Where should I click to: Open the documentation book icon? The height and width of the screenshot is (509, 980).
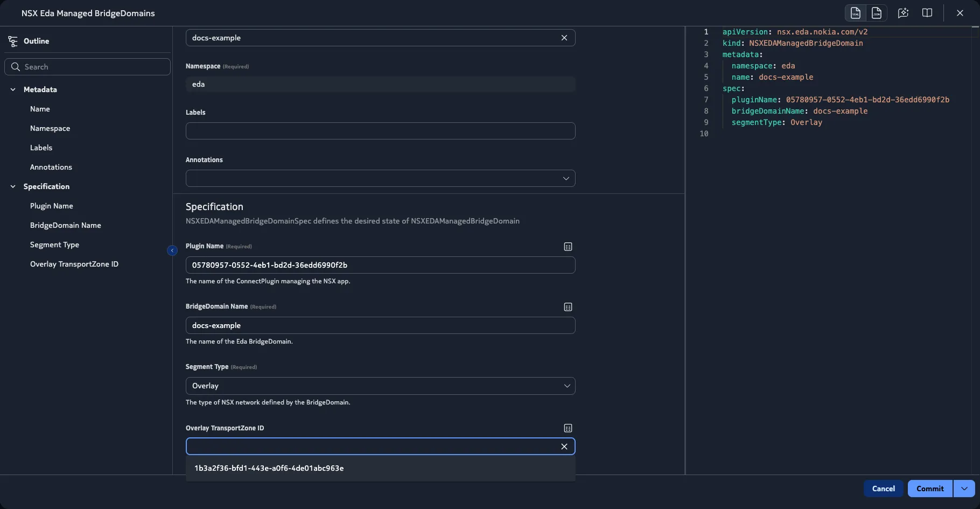click(x=927, y=13)
